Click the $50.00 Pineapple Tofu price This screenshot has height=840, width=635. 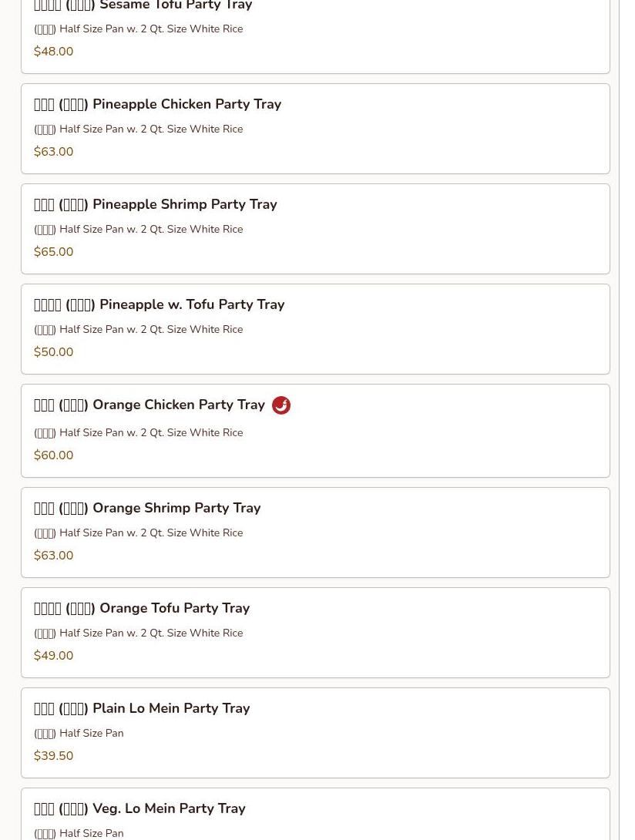click(54, 352)
